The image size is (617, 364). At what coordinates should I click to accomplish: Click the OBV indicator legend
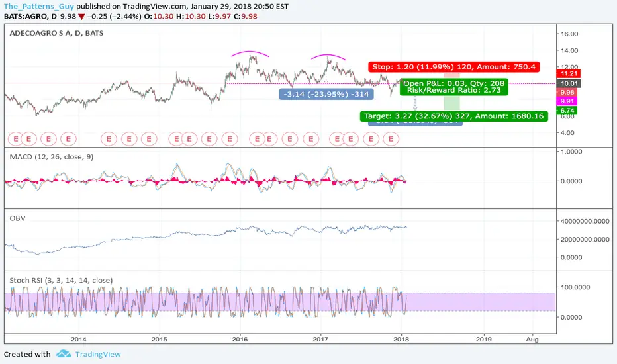pos(17,218)
